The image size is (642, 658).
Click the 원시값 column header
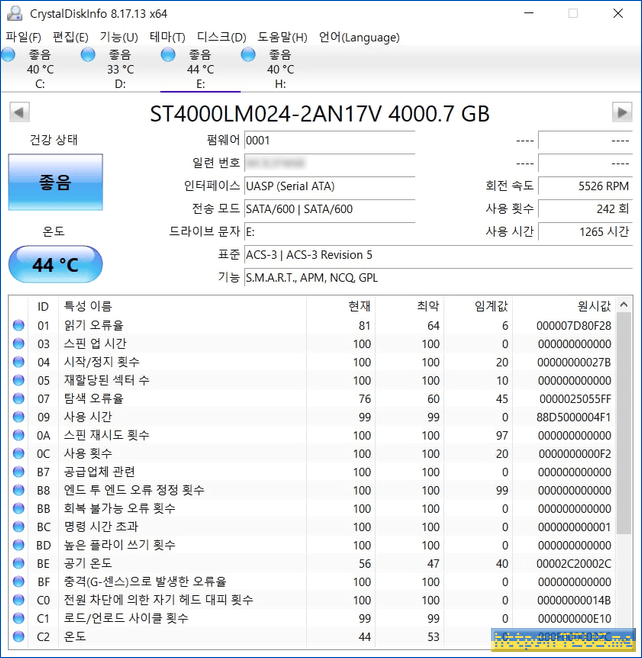coord(564,306)
